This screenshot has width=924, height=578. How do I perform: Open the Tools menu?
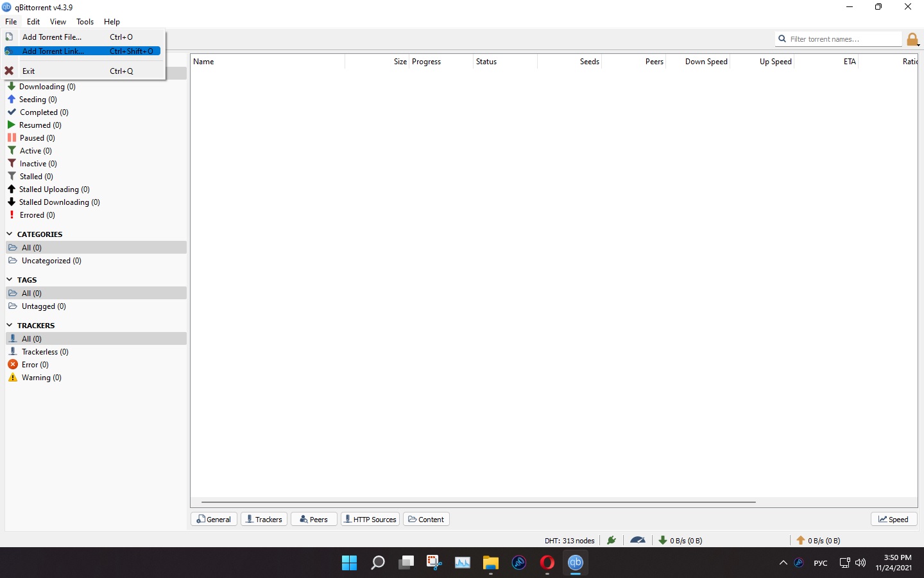click(x=85, y=21)
